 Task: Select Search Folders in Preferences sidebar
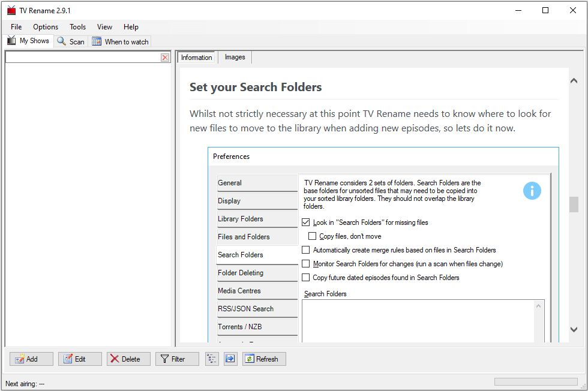pos(257,255)
